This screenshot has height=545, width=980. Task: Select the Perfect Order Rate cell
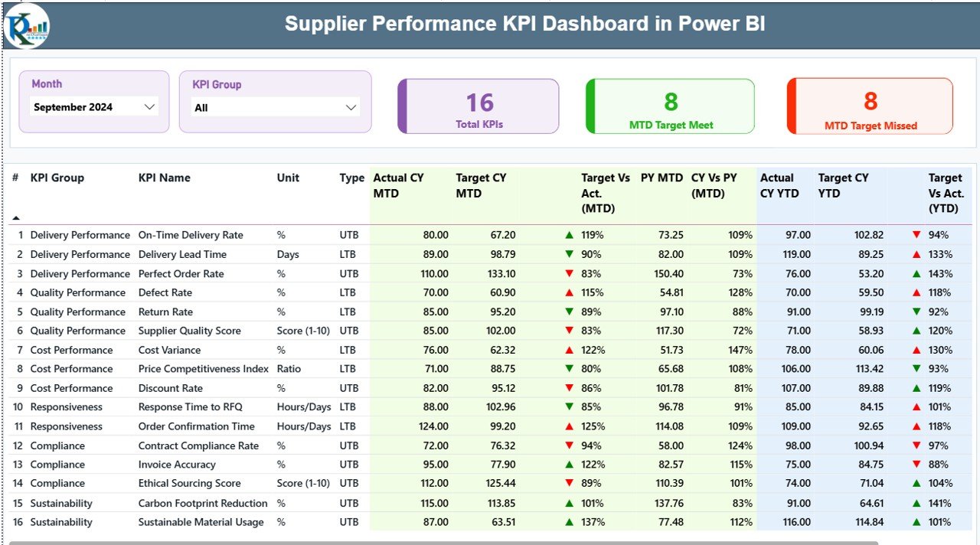181,273
